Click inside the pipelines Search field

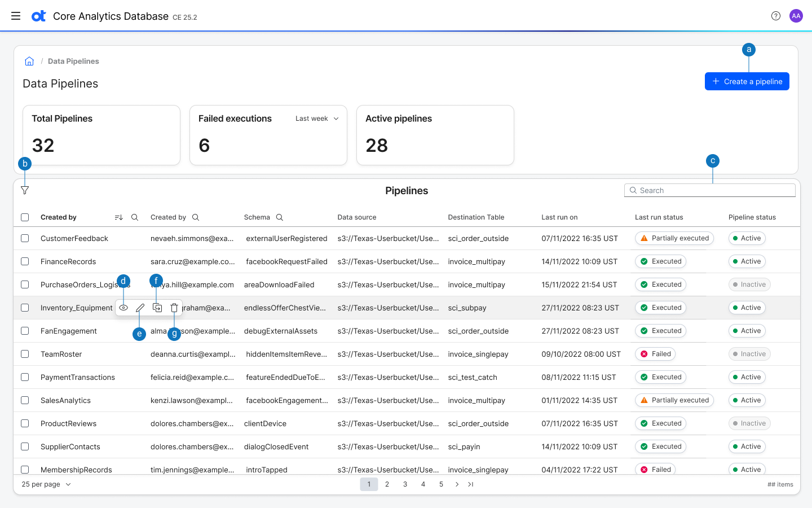pyautogui.click(x=709, y=190)
